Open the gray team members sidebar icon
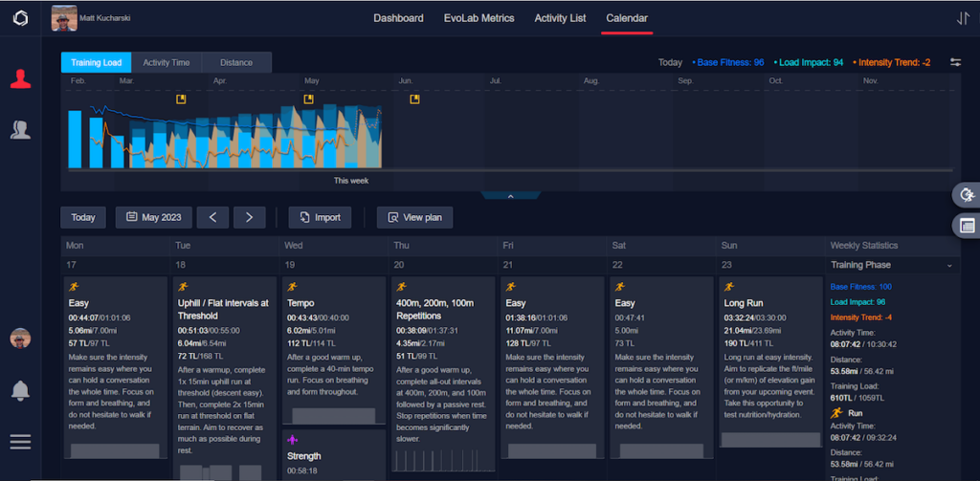 21,129
